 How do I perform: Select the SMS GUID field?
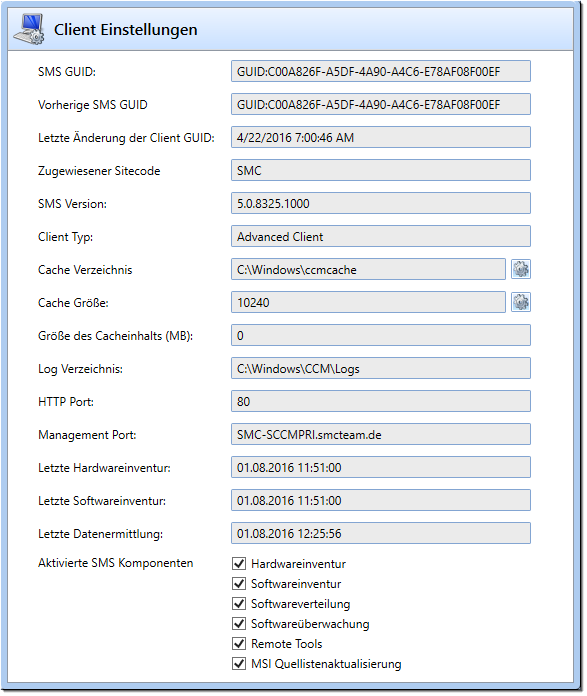(x=381, y=71)
